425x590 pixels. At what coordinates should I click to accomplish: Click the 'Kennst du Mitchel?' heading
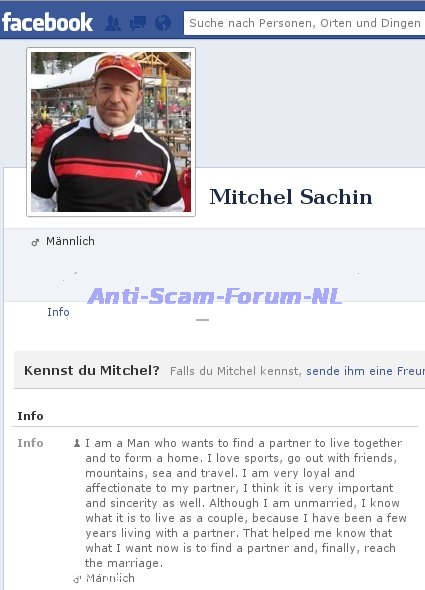[x=92, y=371]
